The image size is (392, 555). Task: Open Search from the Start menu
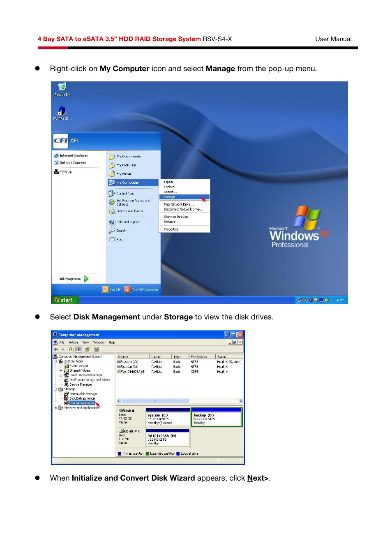click(x=118, y=231)
